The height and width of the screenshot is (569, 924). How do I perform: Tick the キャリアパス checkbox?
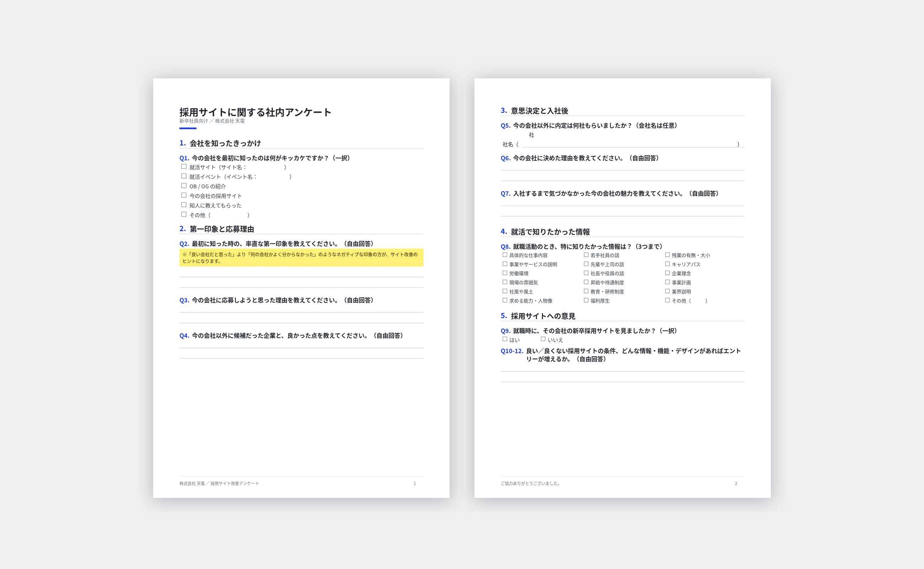(x=667, y=264)
